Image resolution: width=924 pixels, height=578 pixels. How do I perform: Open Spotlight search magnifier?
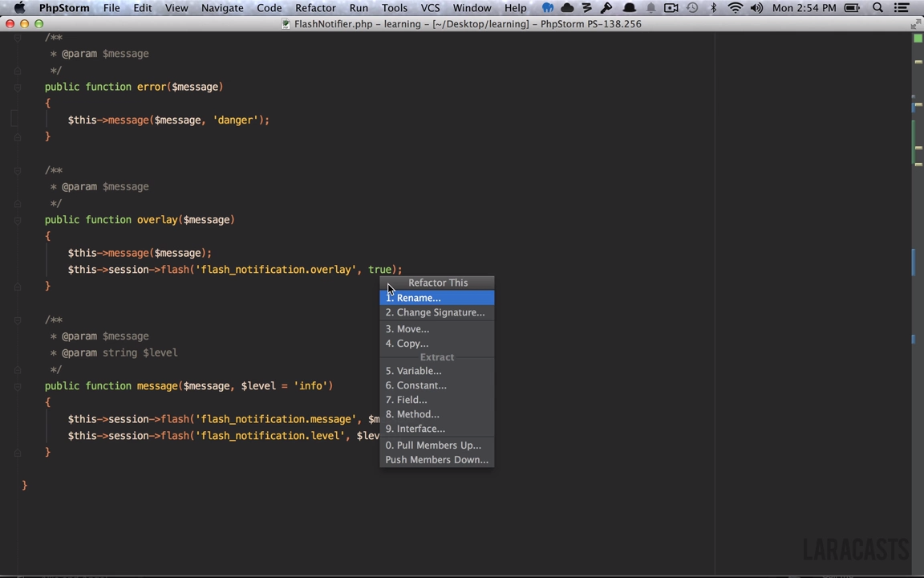[x=878, y=8]
